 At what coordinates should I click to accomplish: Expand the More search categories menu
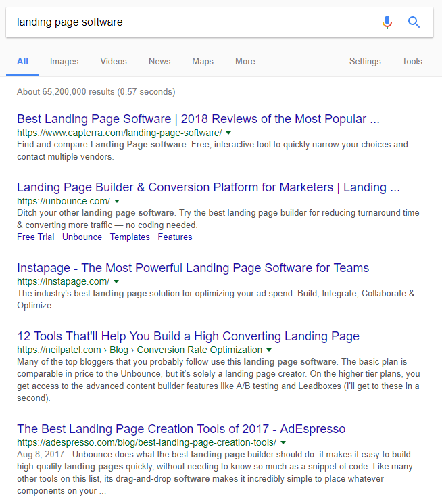point(245,61)
